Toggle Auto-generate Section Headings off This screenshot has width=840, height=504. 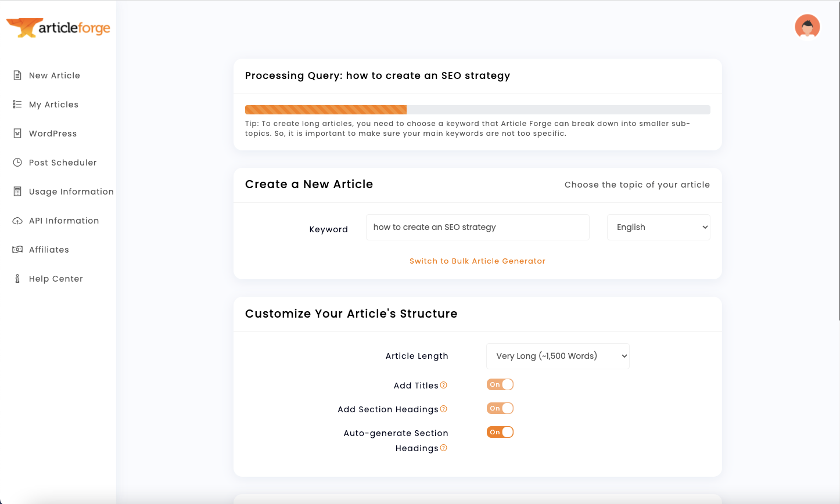point(500,432)
